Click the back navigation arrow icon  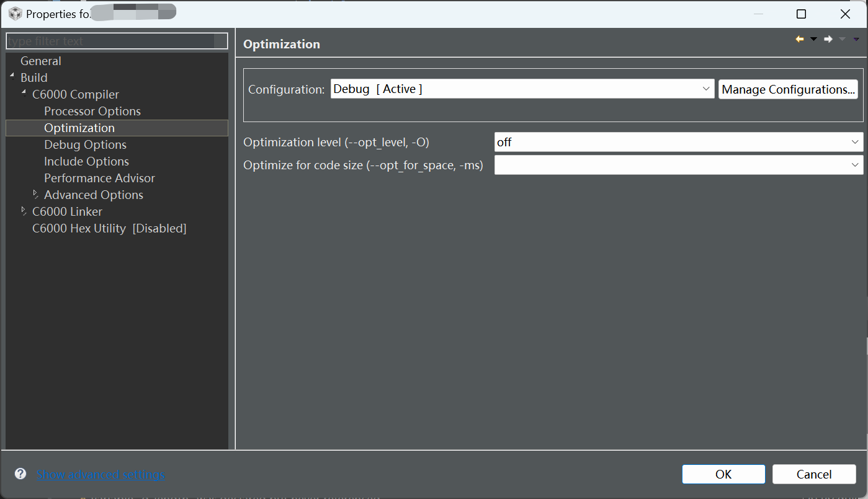point(800,39)
